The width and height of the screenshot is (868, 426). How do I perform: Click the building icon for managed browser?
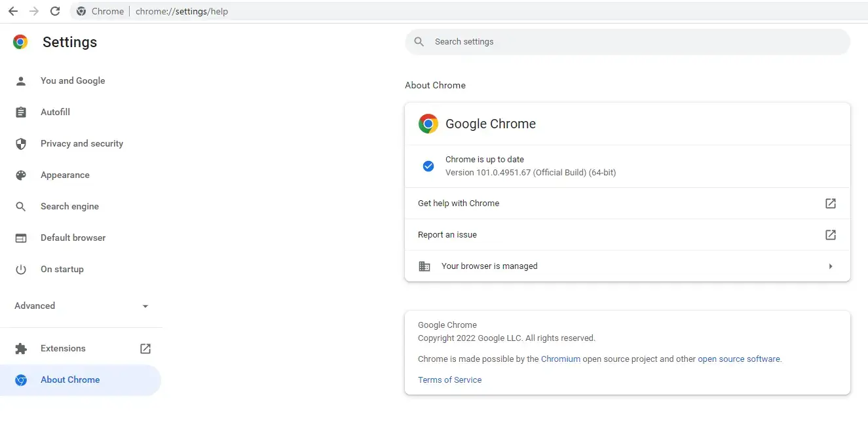(425, 266)
